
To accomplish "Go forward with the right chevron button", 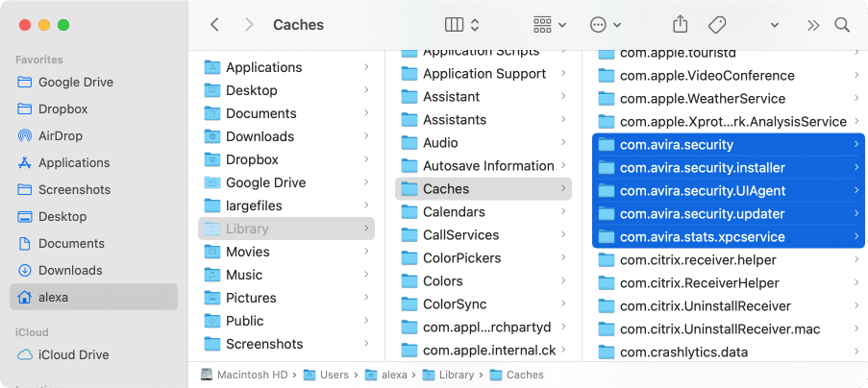I will [249, 25].
